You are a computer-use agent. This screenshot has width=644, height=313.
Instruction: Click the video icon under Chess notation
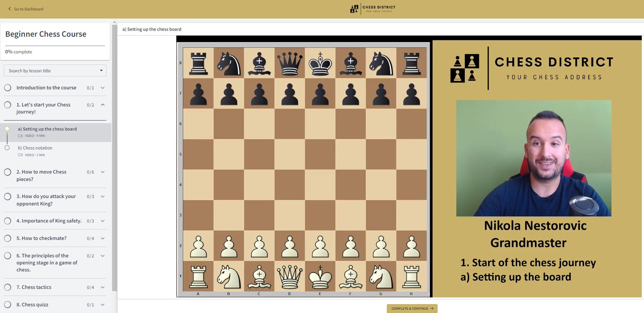tap(20, 155)
